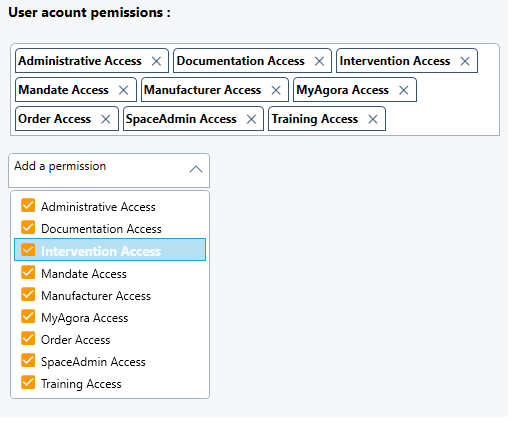
Task: Remove the Mandate Access tag
Action: pos(124,90)
